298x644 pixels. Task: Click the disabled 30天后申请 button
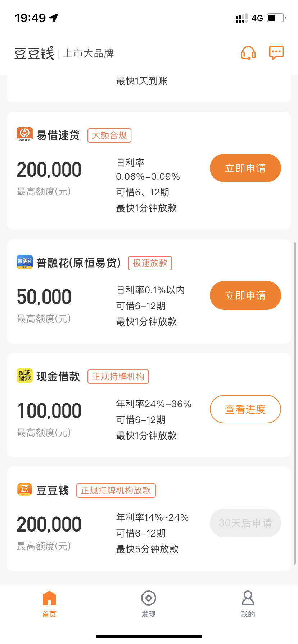point(245,523)
